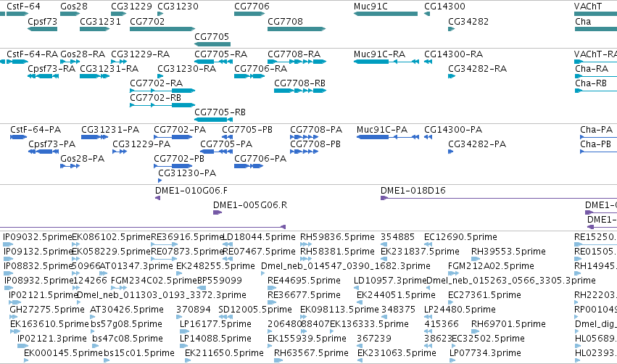Click the CG7708-RA transcript

coord(297,62)
